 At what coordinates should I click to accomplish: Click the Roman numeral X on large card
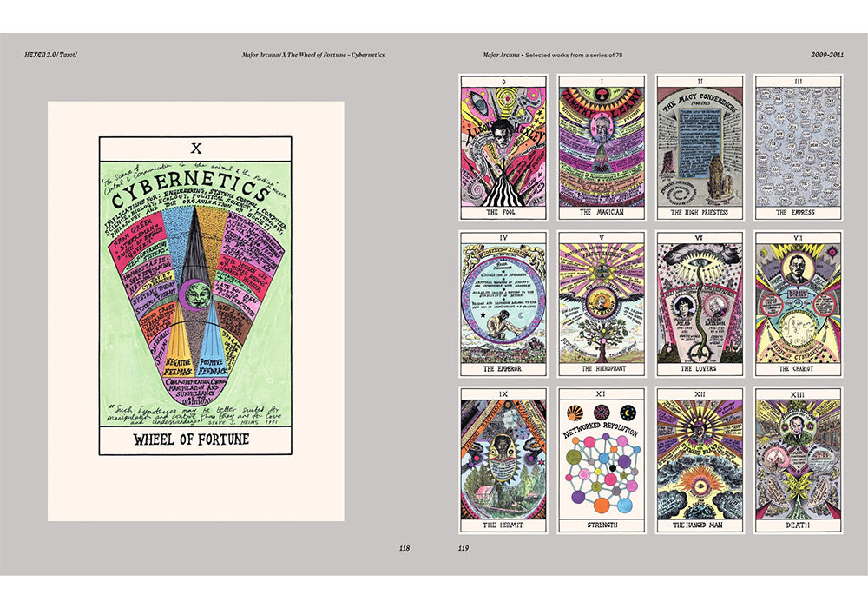click(x=196, y=149)
